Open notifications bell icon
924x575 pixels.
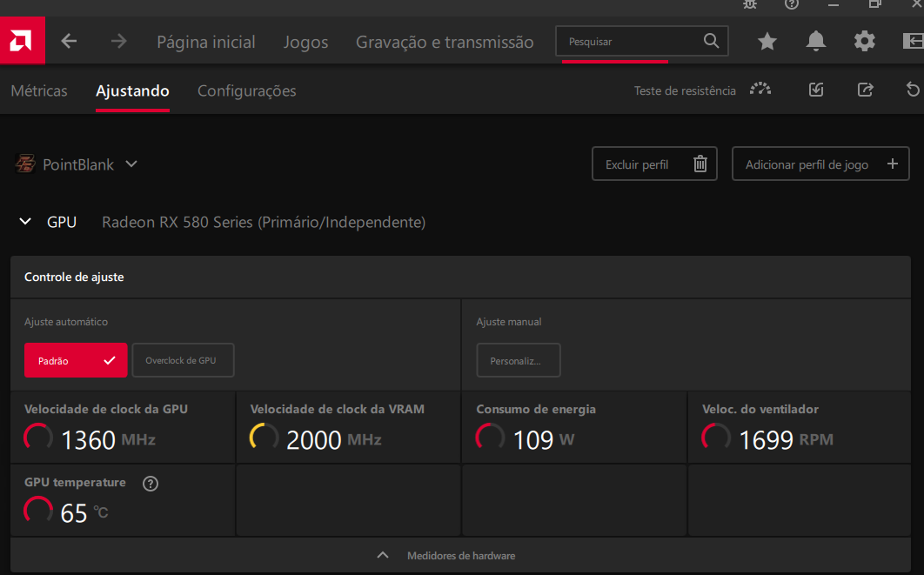tap(815, 41)
